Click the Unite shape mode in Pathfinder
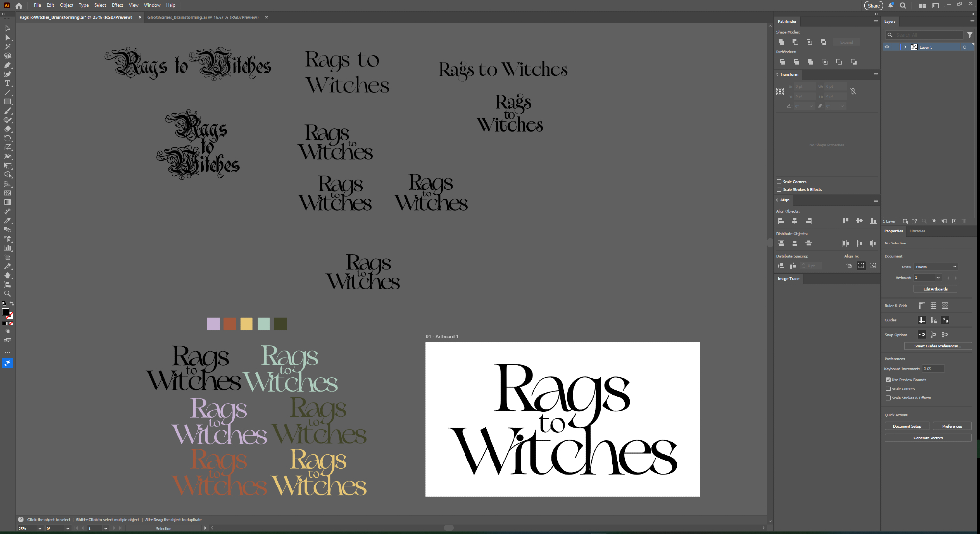Screen dimensions: 980x534 coord(782,42)
